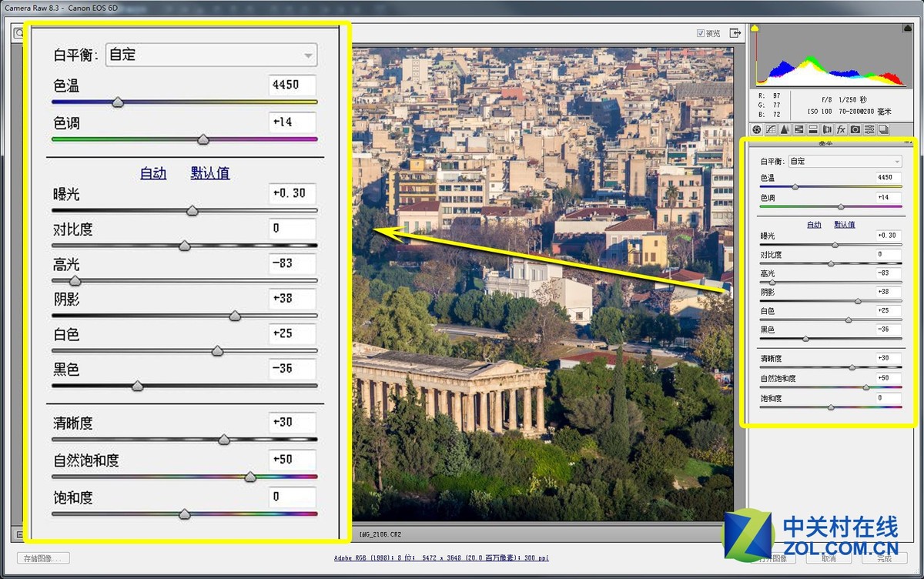The width and height of the screenshot is (924, 579).
Task: Open the HSL / Grayscale panel icon
Action: (x=798, y=129)
